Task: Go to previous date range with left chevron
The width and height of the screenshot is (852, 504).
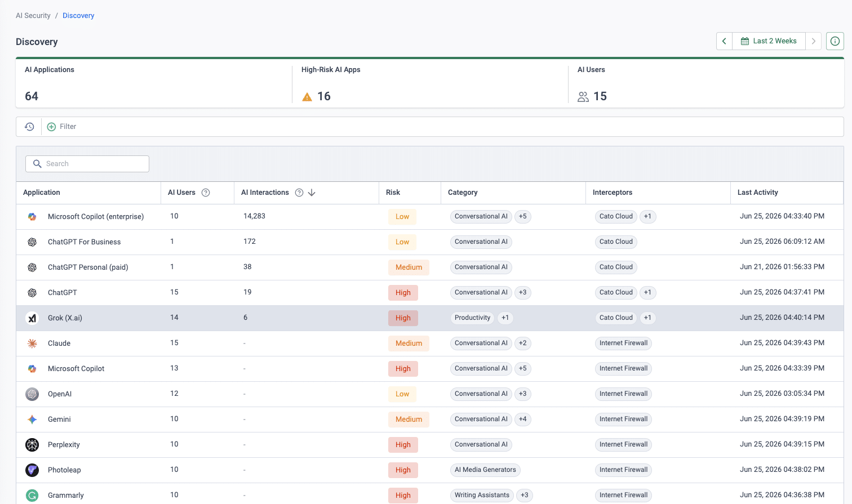Action: (724, 41)
